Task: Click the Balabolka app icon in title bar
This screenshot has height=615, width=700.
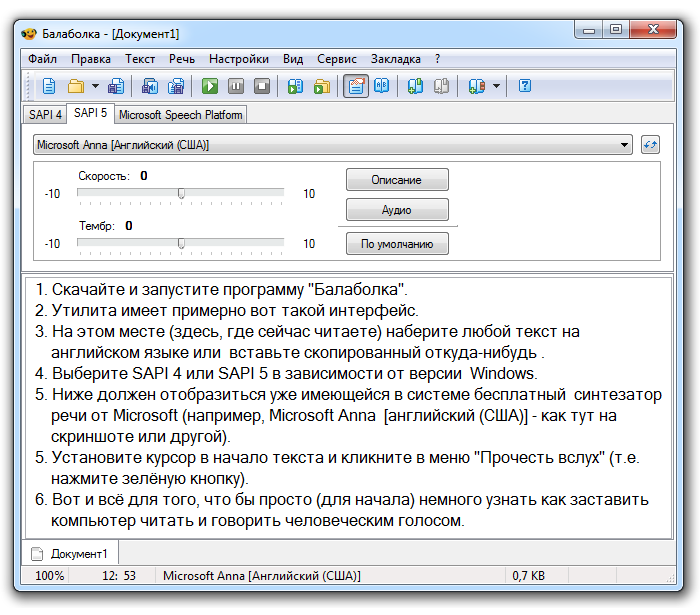Action: click(29, 34)
